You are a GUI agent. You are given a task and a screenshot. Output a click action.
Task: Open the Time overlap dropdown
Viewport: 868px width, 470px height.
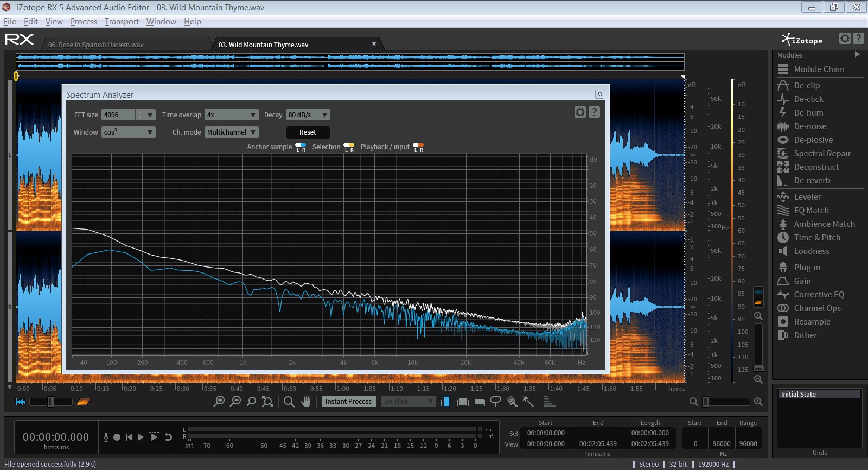click(x=232, y=115)
